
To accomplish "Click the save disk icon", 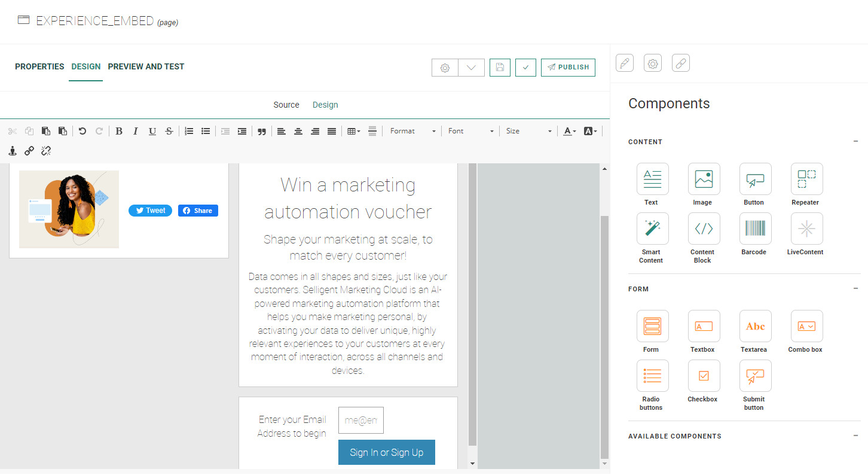I will click(x=500, y=68).
